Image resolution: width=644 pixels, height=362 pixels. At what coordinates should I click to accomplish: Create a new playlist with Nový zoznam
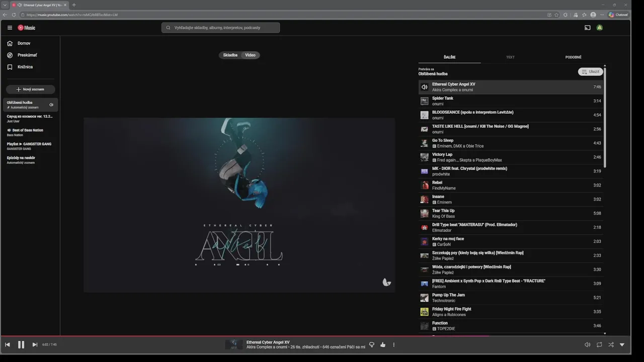[31, 89]
